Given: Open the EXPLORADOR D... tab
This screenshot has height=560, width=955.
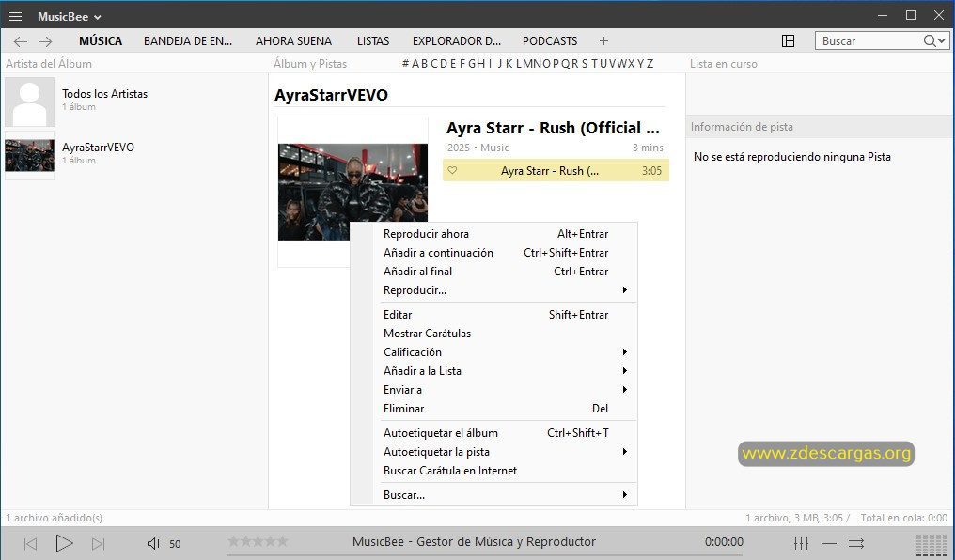Looking at the screenshot, I should [456, 40].
